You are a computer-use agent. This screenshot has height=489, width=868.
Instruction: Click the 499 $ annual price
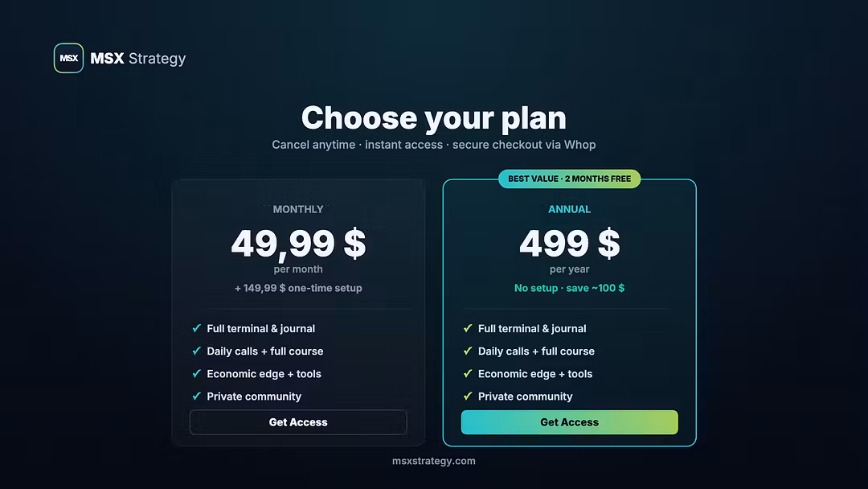[x=570, y=244]
